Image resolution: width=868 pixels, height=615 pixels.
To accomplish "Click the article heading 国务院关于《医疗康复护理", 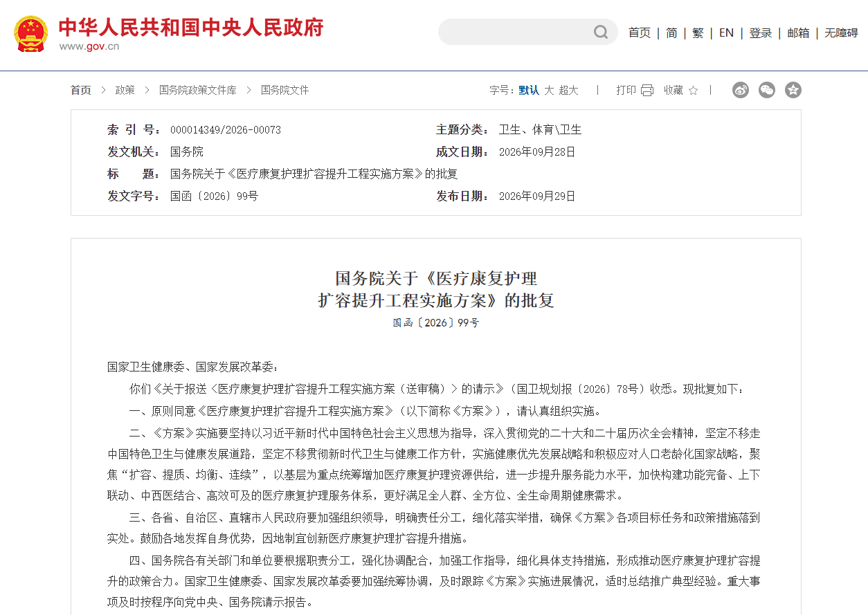I will click(x=436, y=279).
